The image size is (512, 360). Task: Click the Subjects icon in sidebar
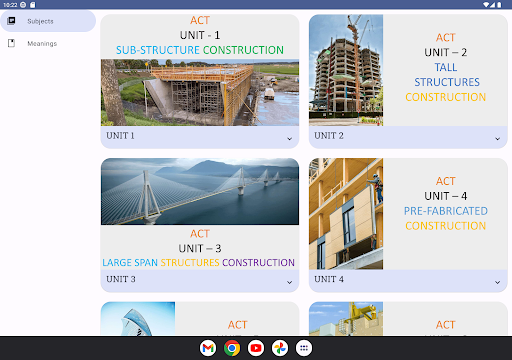[11, 21]
